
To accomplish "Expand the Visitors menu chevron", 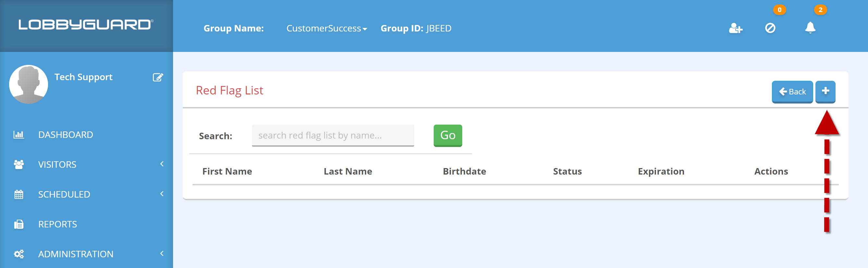I will coord(162,164).
